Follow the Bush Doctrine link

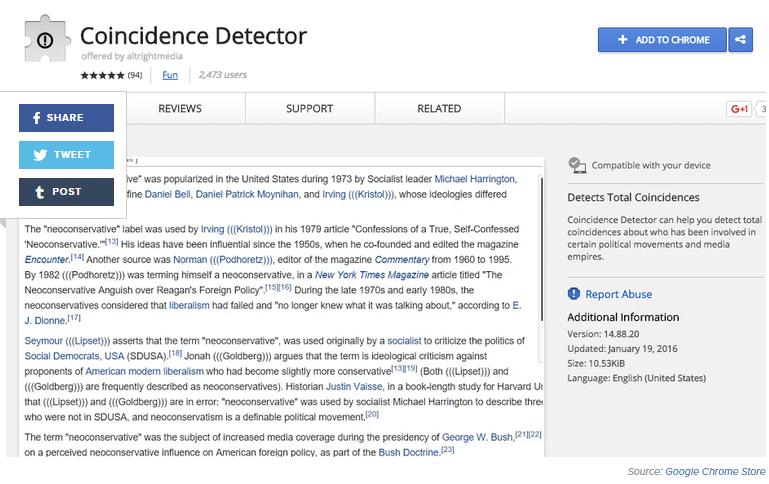click(409, 452)
